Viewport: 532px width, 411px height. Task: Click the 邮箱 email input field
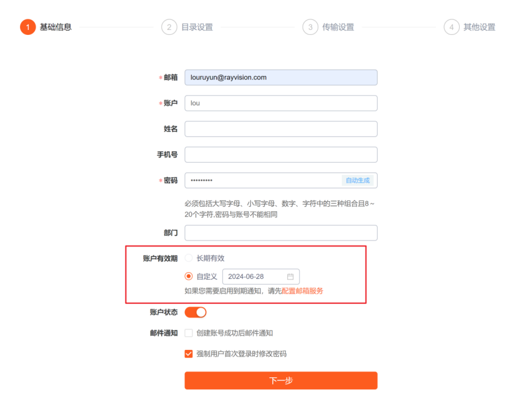click(280, 77)
